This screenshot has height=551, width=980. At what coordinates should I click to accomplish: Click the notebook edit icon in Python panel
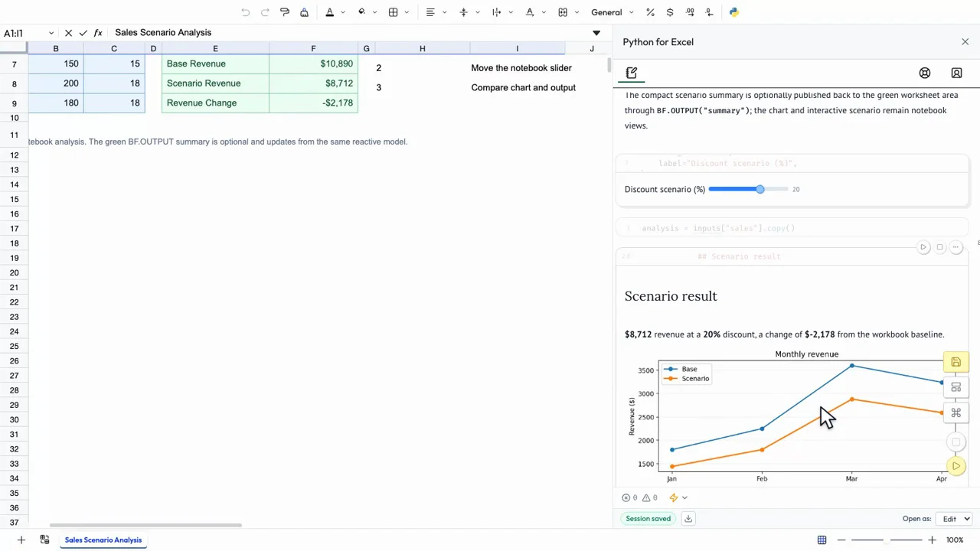(x=632, y=73)
